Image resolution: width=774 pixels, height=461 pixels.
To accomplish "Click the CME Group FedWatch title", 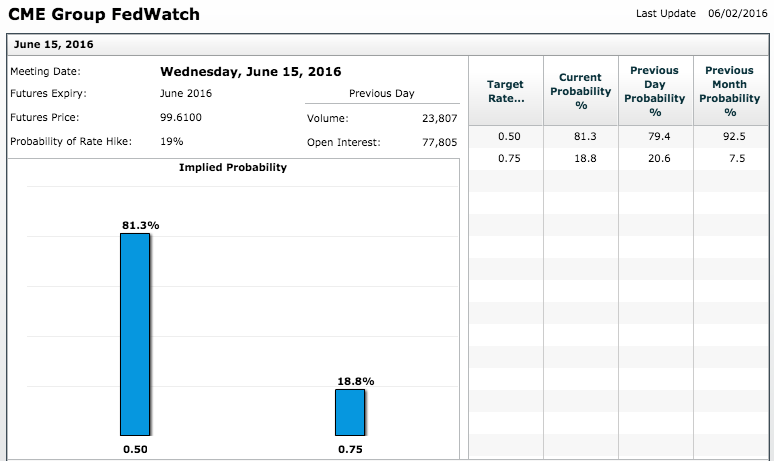I will click(104, 14).
